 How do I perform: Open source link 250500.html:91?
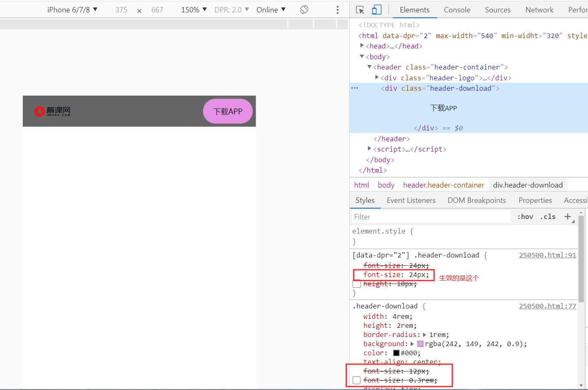[x=547, y=255]
